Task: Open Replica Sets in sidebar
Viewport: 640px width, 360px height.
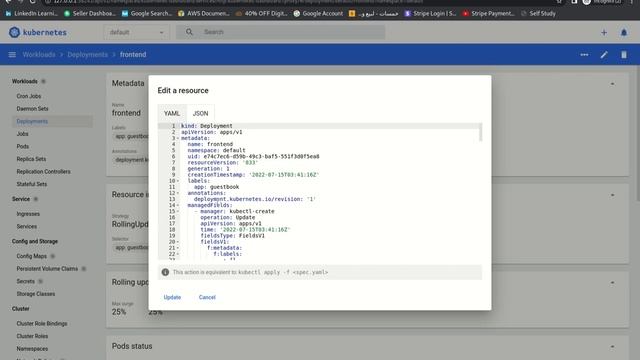Action: (31, 159)
